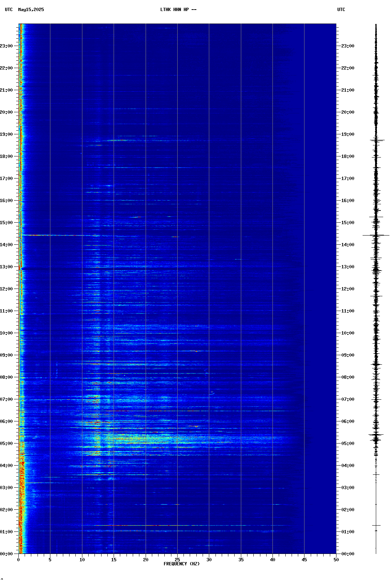Click the seismogram waveform spike near 18:45
392x583 pixels.
(377, 140)
